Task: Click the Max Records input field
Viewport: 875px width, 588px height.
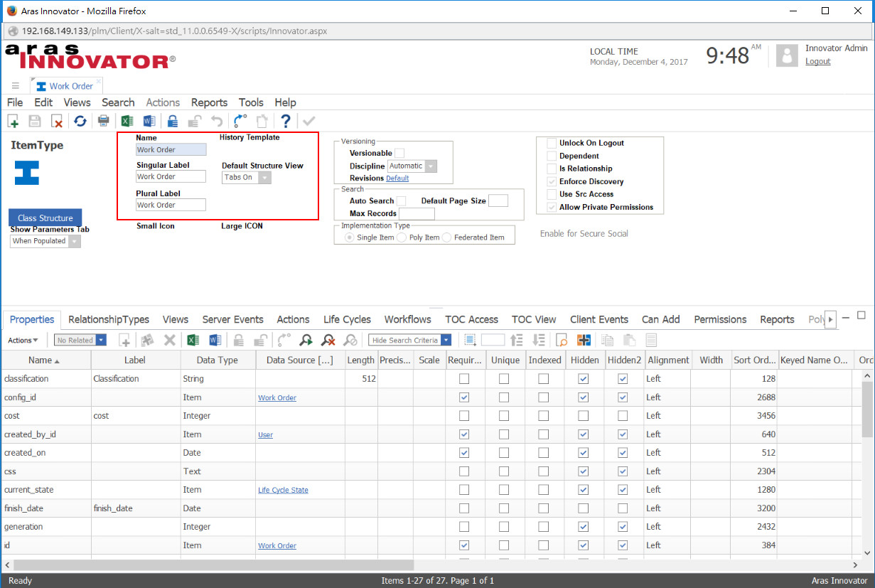Action: (417, 213)
